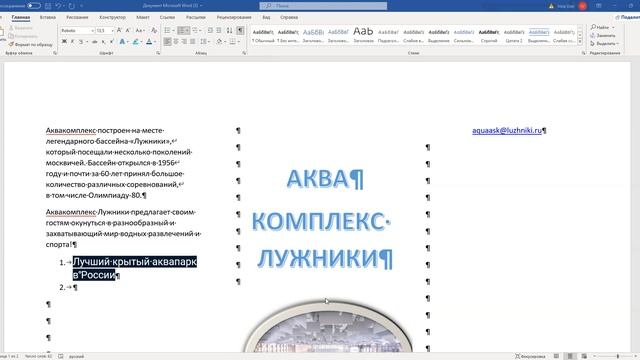Click the Sort icon in Paragraph group
The height and width of the screenshot is (360, 640).
(229, 31)
